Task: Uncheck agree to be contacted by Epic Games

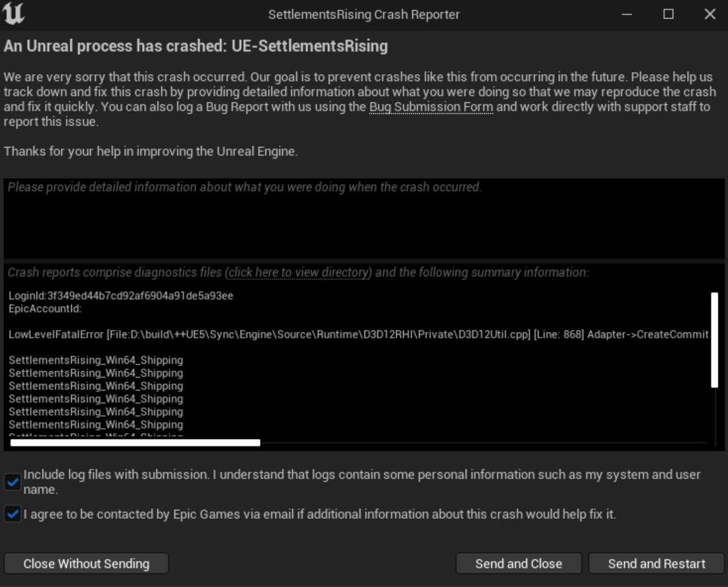Action: coord(13,514)
